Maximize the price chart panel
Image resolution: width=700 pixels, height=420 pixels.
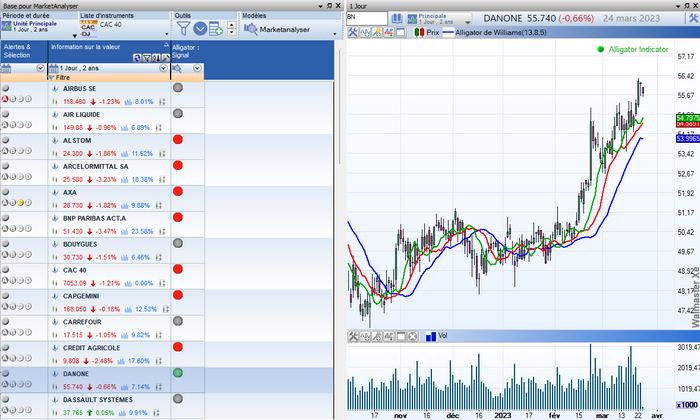coord(400,32)
